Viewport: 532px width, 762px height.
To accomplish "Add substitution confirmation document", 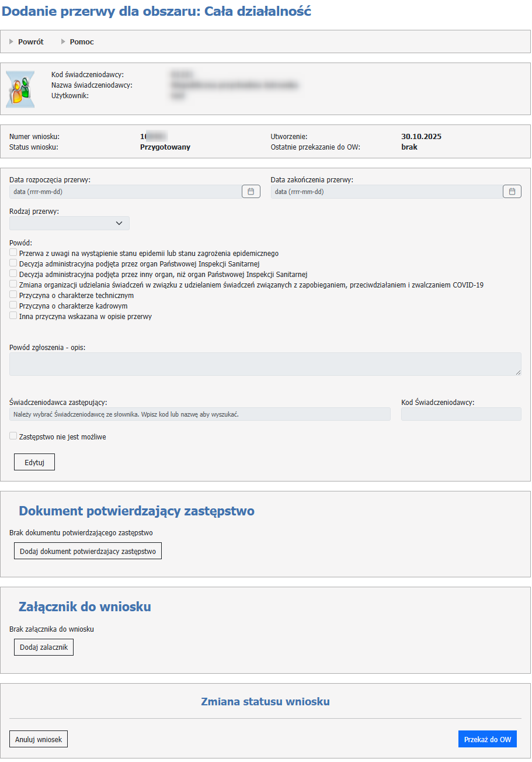I will click(88, 551).
